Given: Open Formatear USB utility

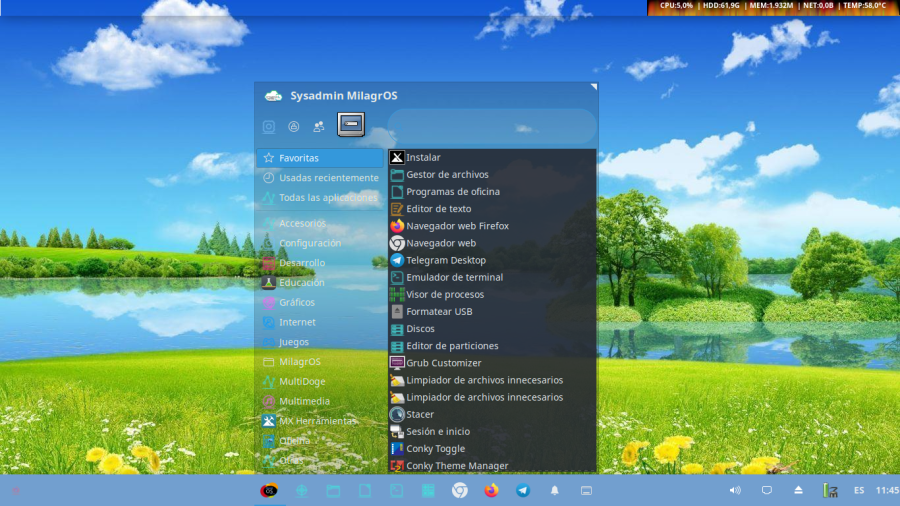Looking at the screenshot, I should click(439, 311).
